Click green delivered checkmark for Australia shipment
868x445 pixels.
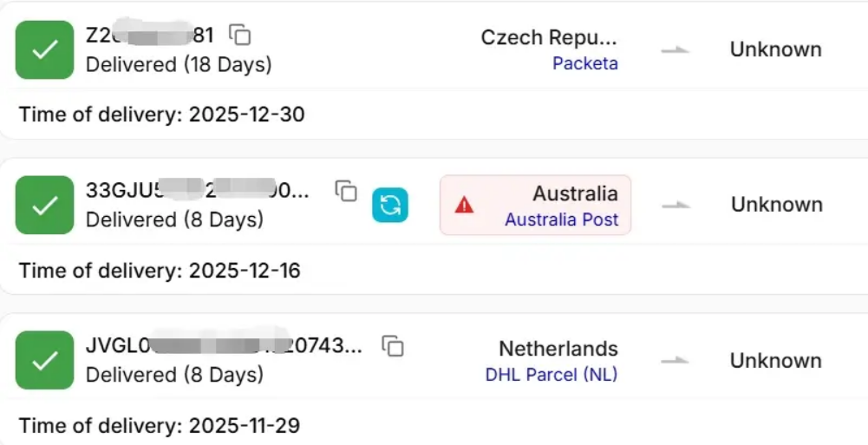coord(44,205)
